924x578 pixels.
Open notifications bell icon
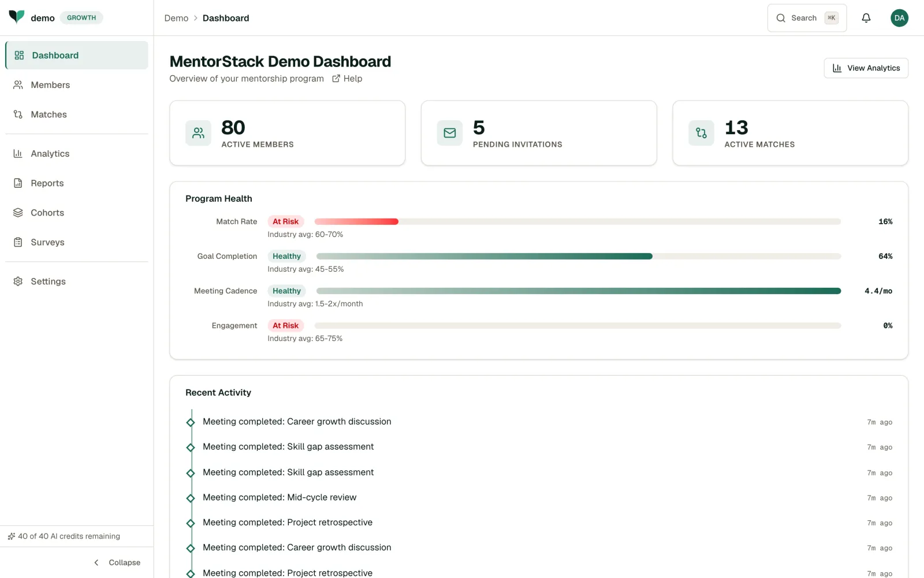click(866, 18)
